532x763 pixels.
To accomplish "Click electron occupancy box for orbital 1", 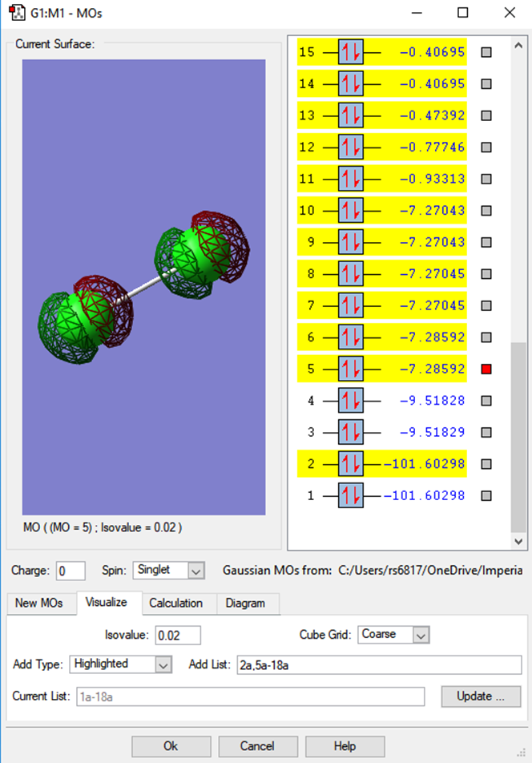I will (x=351, y=495).
